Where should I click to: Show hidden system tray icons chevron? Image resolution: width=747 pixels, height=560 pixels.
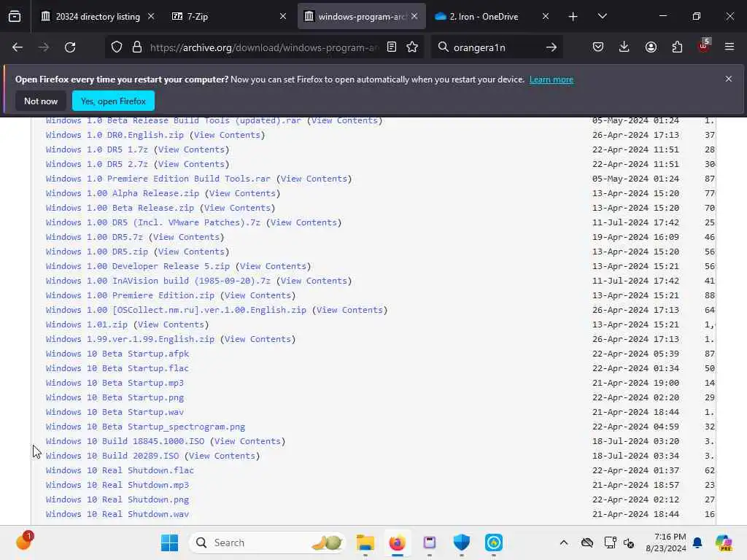(x=564, y=542)
